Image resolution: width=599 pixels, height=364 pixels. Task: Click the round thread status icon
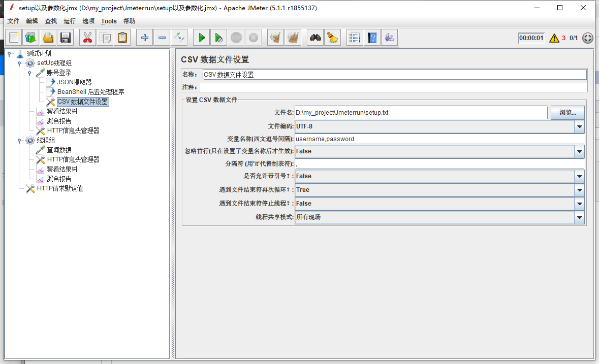click(x=587, y=38)
